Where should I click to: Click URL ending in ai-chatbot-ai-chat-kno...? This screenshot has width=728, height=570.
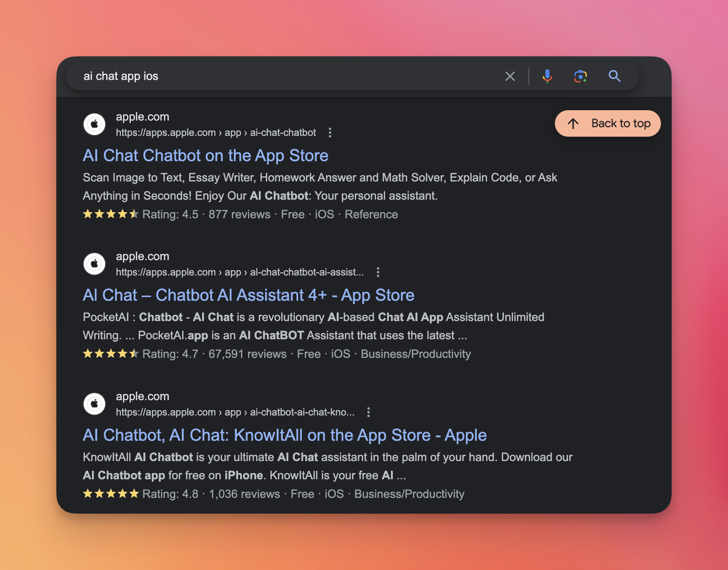235,412
